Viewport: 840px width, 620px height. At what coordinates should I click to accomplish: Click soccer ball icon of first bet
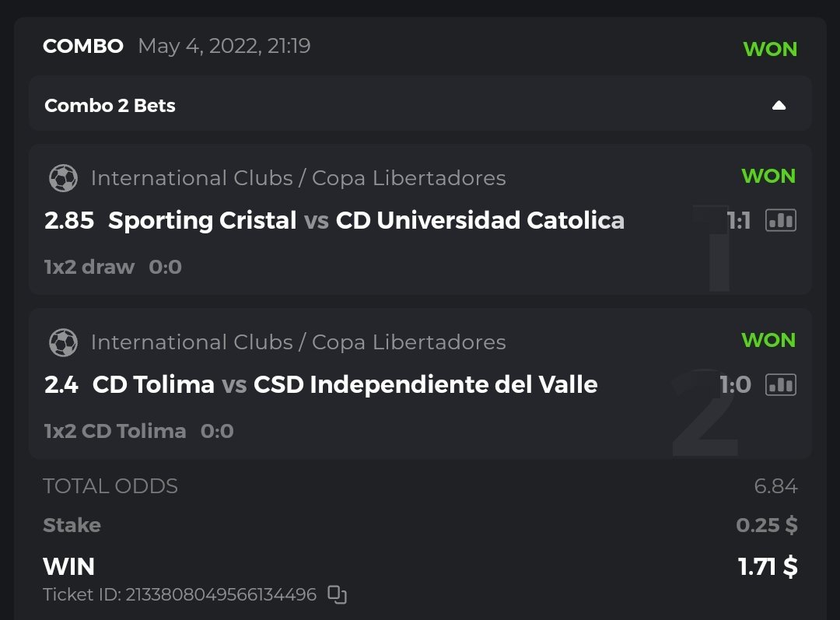[63, 179]
